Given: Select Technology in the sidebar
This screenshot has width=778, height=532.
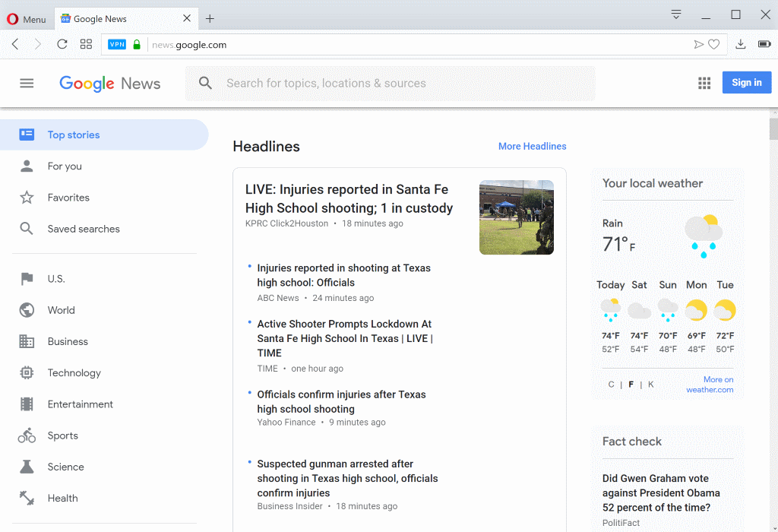Looking at the screenshot, I should click(74, 373).
